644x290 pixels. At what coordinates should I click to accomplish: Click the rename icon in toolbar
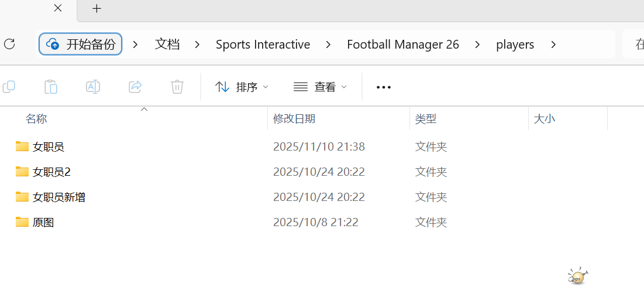pos(93,87)
